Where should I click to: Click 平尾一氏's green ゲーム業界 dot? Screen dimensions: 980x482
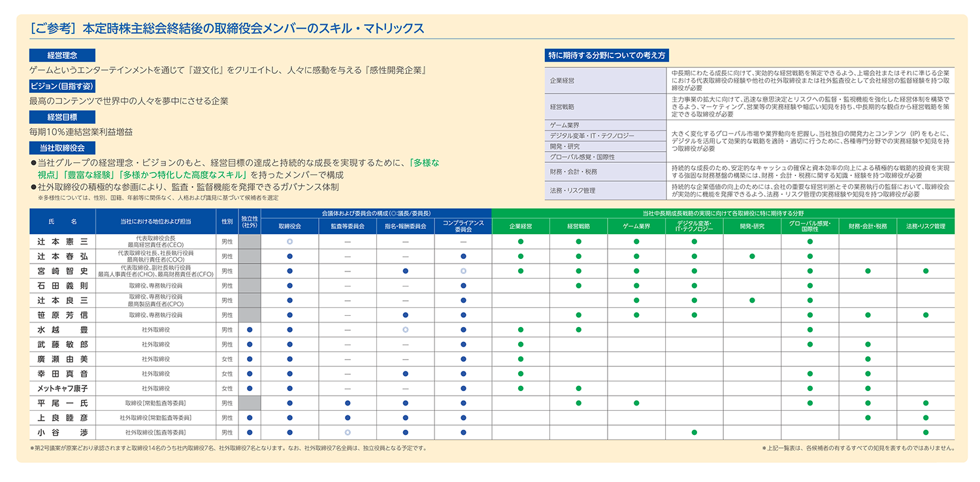(636, 403)
